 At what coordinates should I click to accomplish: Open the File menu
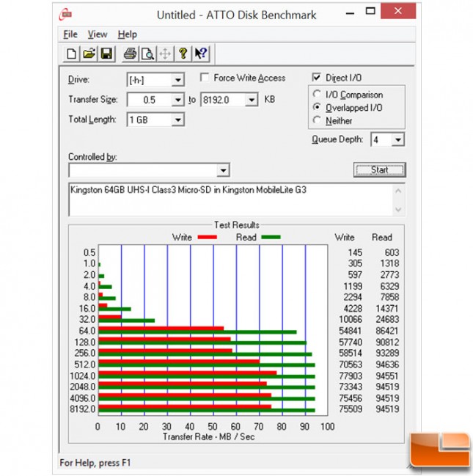point(70,34)
